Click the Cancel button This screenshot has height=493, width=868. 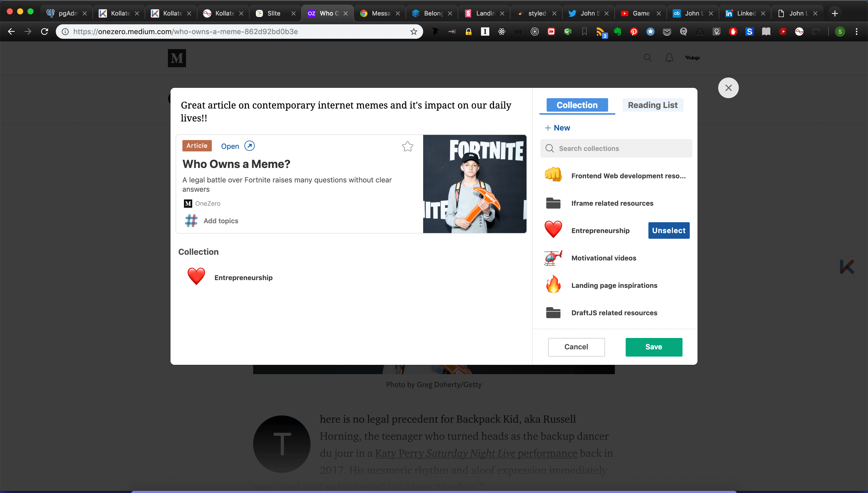(x=576, y=347)
